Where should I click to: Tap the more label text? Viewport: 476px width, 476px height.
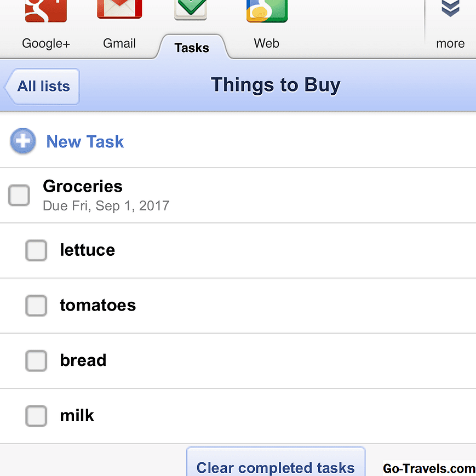click(450, 43)
